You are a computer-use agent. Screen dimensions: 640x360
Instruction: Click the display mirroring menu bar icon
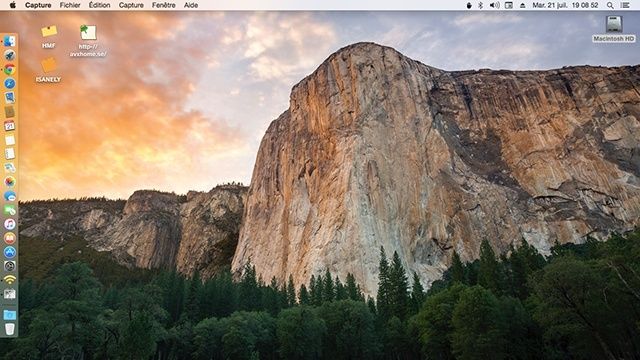click(509, 5)
